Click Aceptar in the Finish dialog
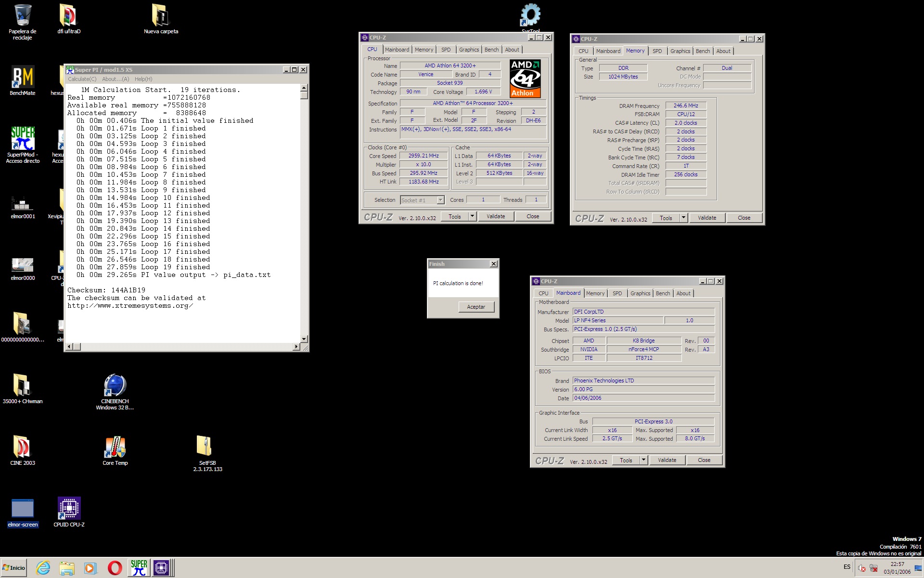Viewport: 924px width, 578px height. point(476,307)
